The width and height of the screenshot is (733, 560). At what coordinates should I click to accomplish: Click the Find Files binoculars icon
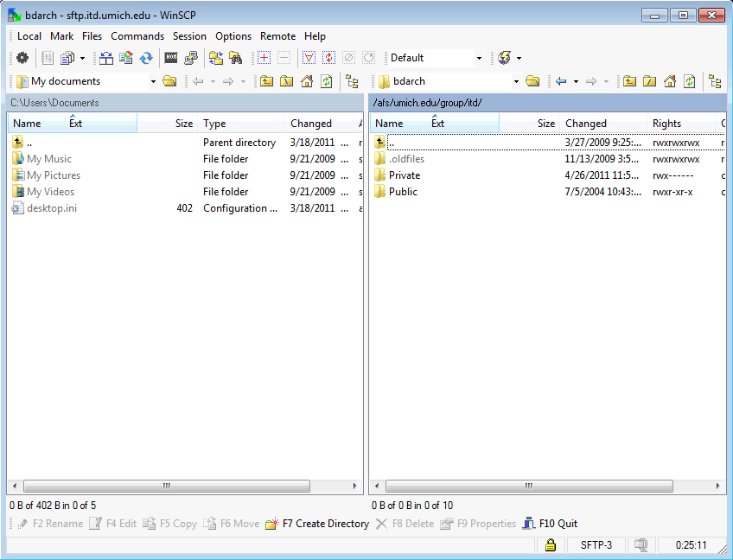point(235,58)
